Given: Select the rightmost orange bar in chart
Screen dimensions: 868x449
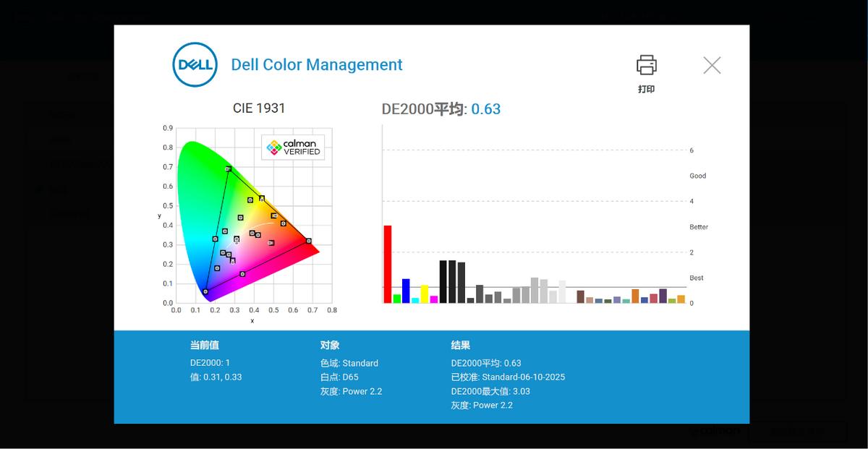Looking at the screenshot, I should tap(681, 299).
